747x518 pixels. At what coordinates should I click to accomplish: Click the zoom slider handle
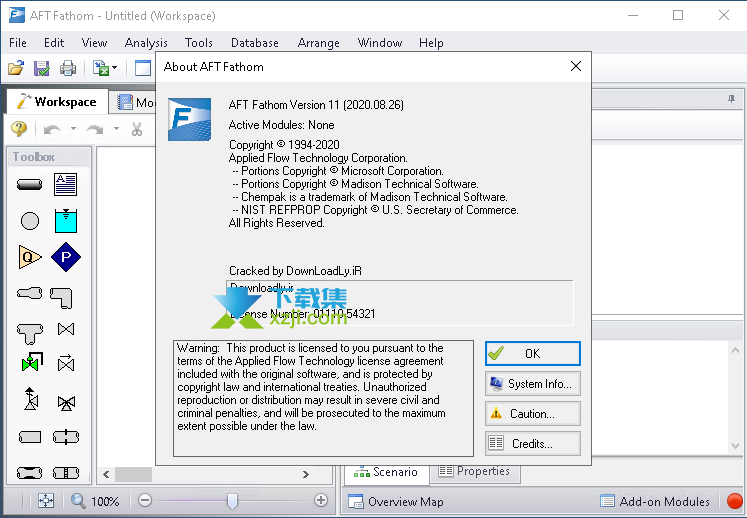[x=232, y=501]
